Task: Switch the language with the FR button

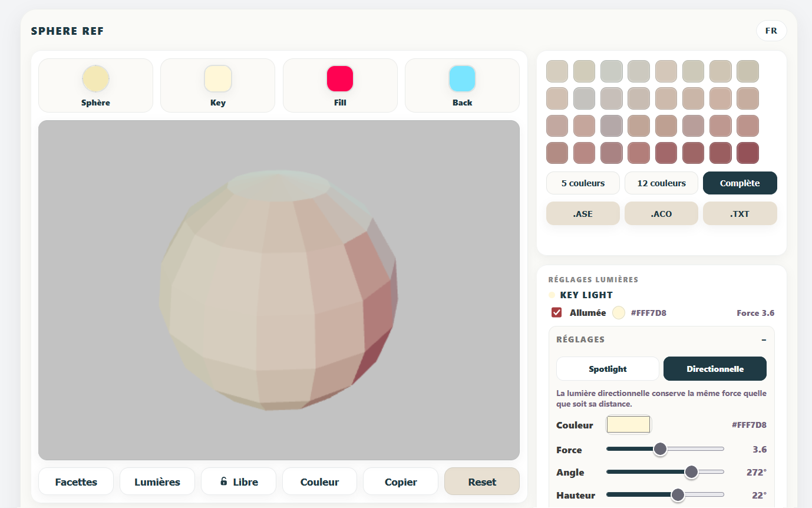Action: (771, 31)
